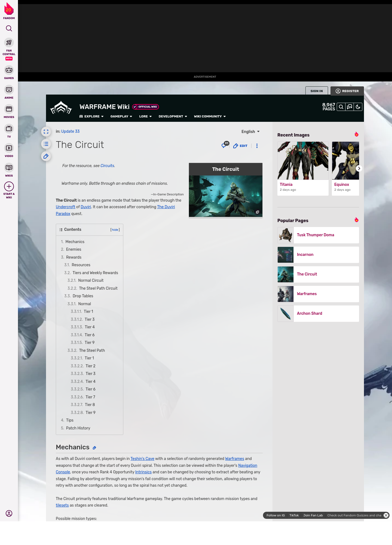Open the Undercroft link
392x545 pixels.
coord(65,207)
